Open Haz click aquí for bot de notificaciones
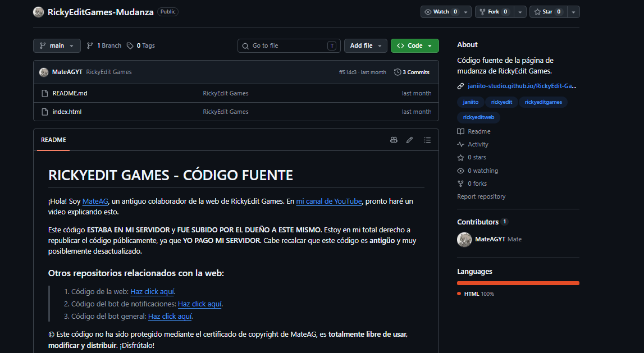The width and height of the screenshot is (644, 353). point(200,304)
